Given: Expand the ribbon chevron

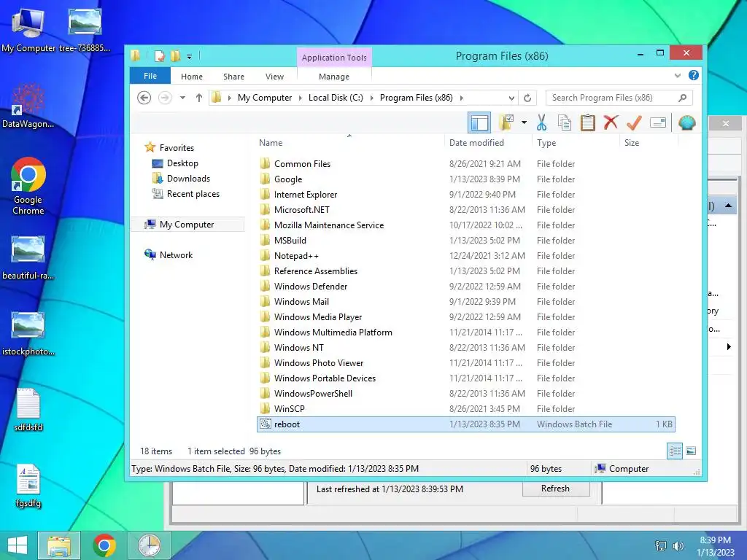Looking at the screenshot, I should pyautogui.click(x=678, y=76).
